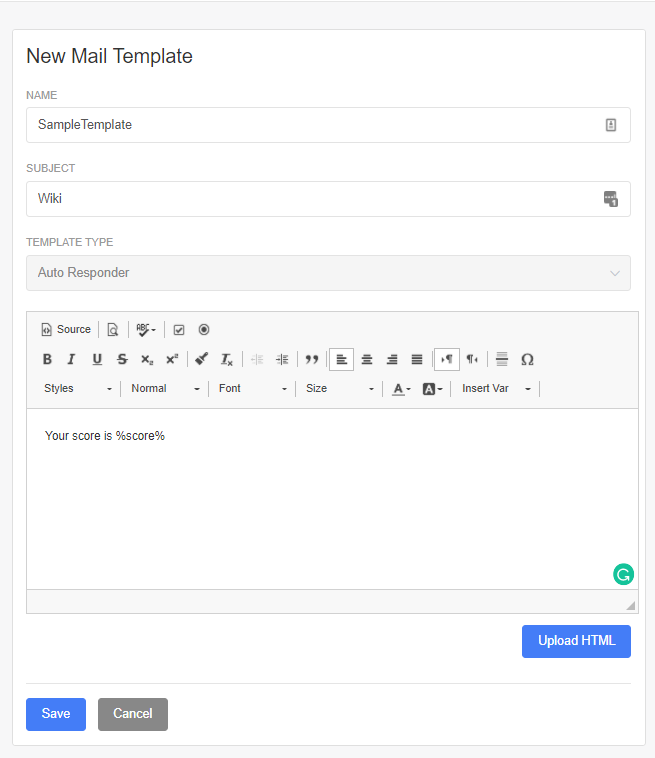
Task: Toggle text direction left to right
Action: click(x=447, y=359)
